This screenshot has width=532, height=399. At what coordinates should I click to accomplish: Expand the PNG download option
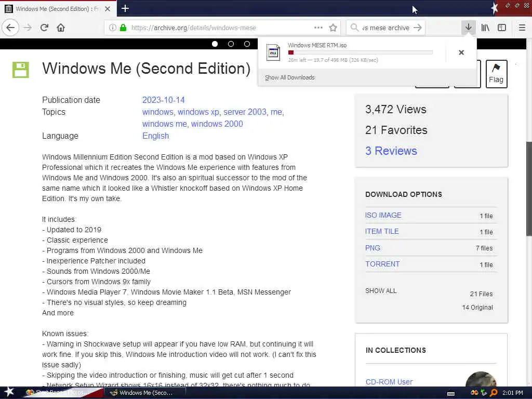point(372,248)
